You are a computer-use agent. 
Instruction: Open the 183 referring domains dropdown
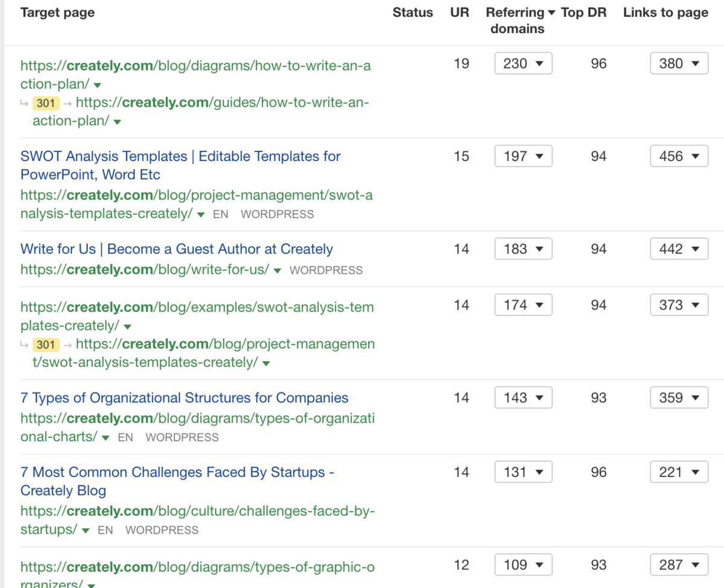click(x=523, y=249)
